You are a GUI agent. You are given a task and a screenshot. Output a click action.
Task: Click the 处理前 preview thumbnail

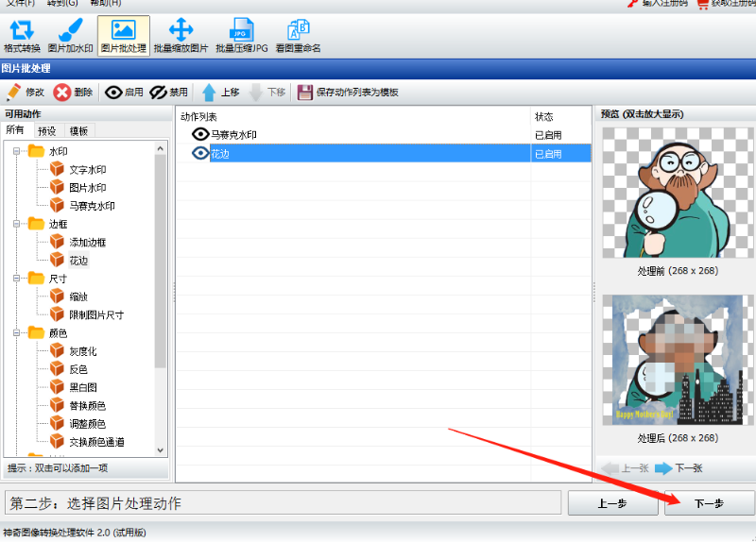point(678,193)
